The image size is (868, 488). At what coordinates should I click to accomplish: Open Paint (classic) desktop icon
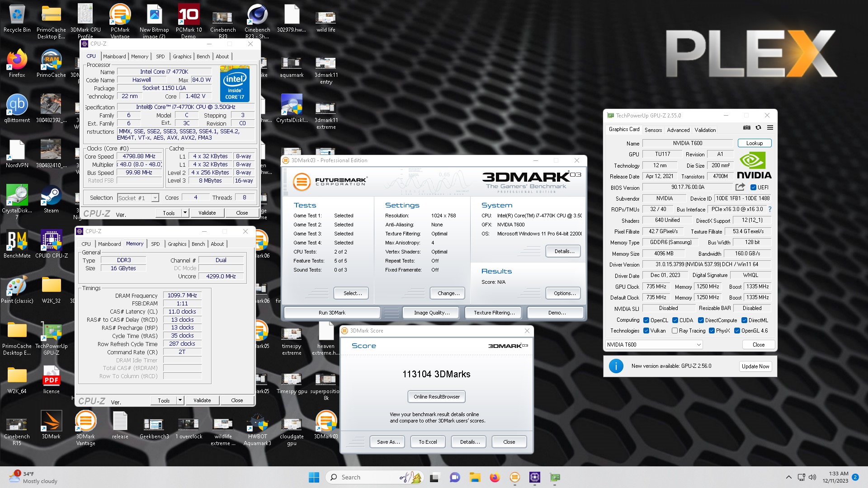click(x=17, y=290)
